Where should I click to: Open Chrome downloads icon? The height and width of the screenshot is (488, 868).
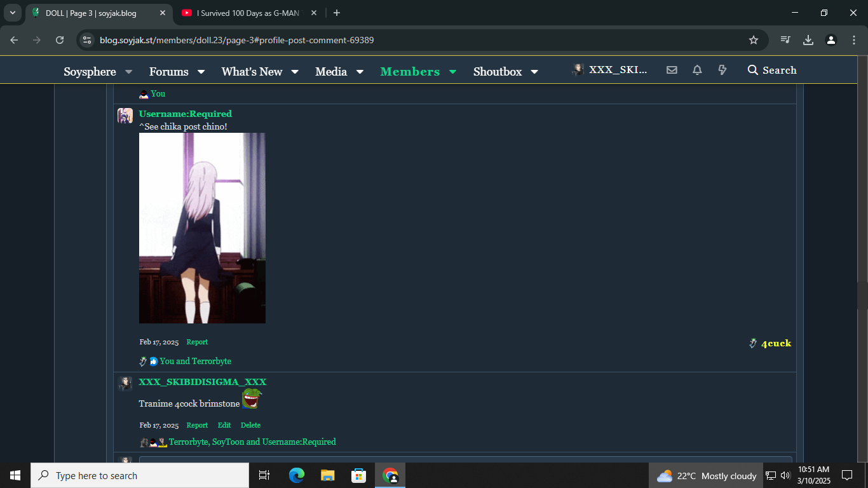[808, 40]
